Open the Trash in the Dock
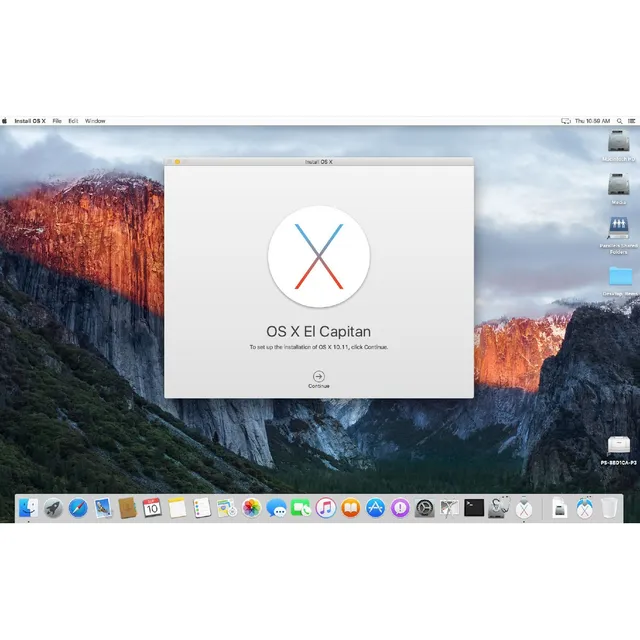The height and width of the screenshot is (640, 640). tap(609, 508)
